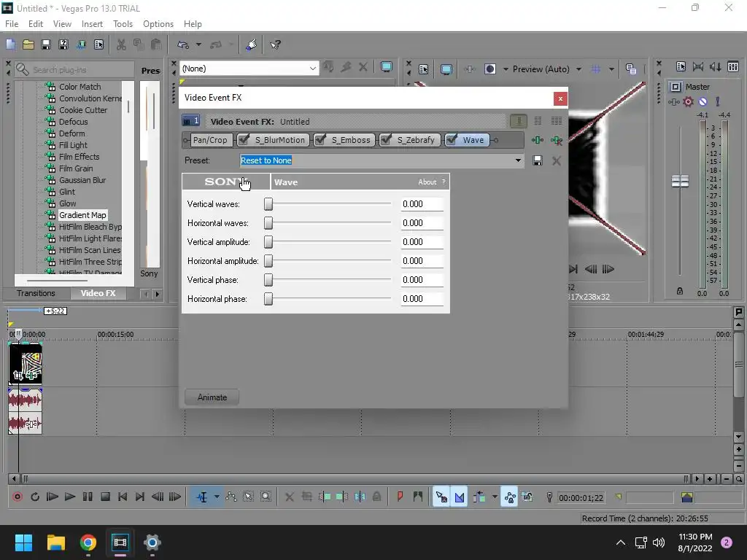Toggle Automatic Crossfades icon
Viewport: 747px width, 560px height.
pos(460,497)
